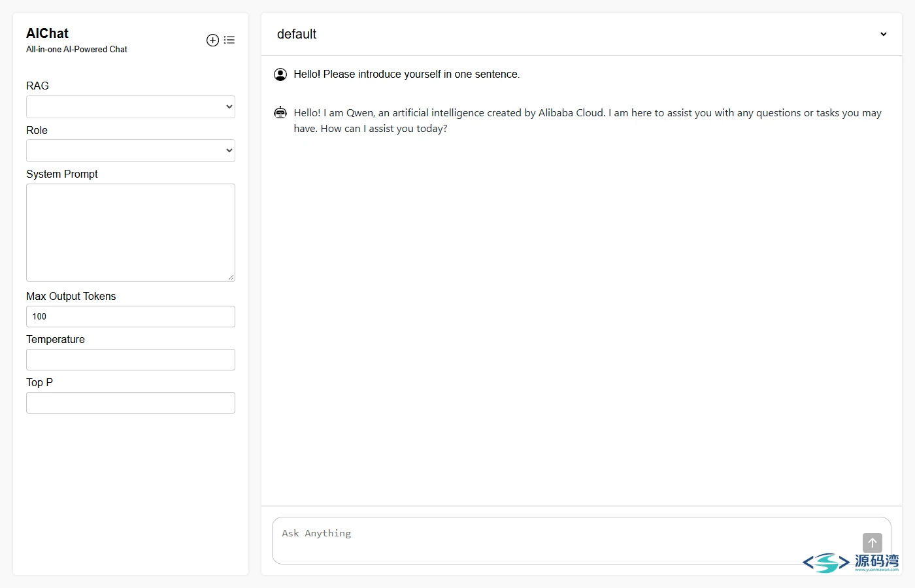The image size is (915, 588).
Task: Click the Max Output Tokens label
Action: 71,296
